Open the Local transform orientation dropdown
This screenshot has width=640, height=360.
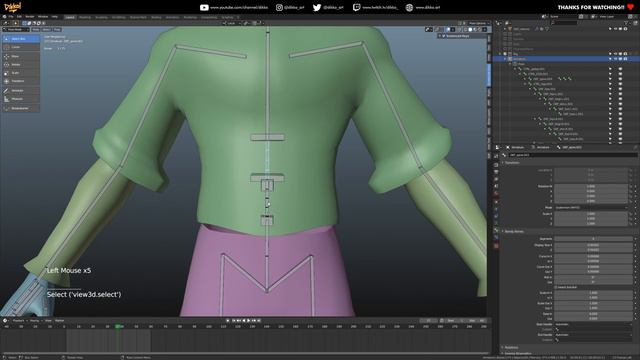coord(231,23)
